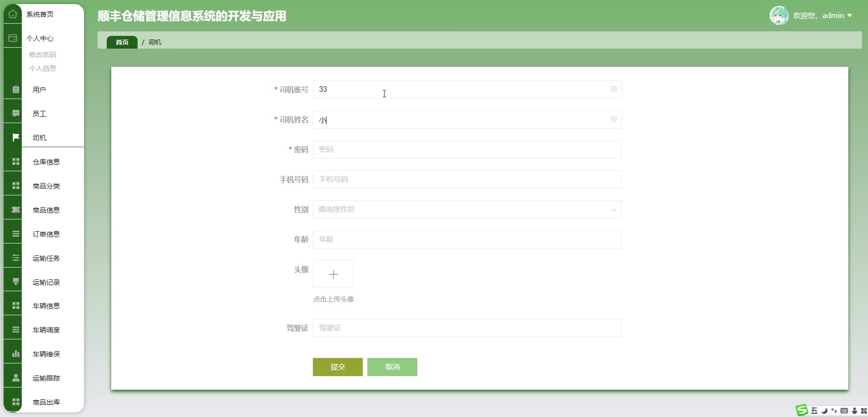Click the 顺丰仓储管理信息系统的开发与应用 page title

192,16
